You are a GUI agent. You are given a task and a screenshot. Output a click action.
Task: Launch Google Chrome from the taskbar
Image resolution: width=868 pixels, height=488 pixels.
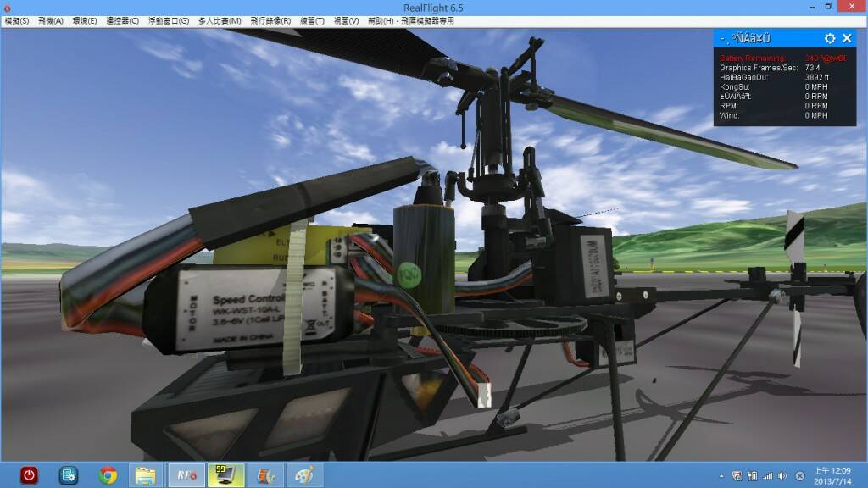(x=108, y=475)
